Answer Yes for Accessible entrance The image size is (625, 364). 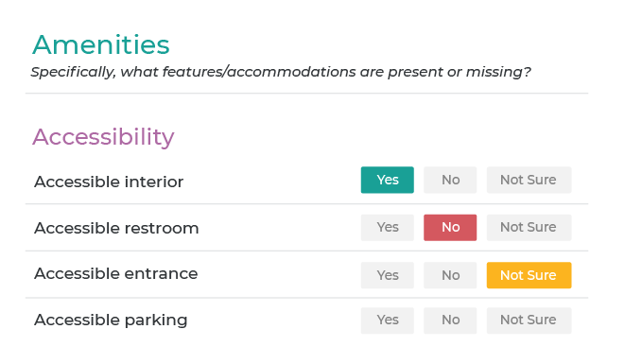pos(387,275)
